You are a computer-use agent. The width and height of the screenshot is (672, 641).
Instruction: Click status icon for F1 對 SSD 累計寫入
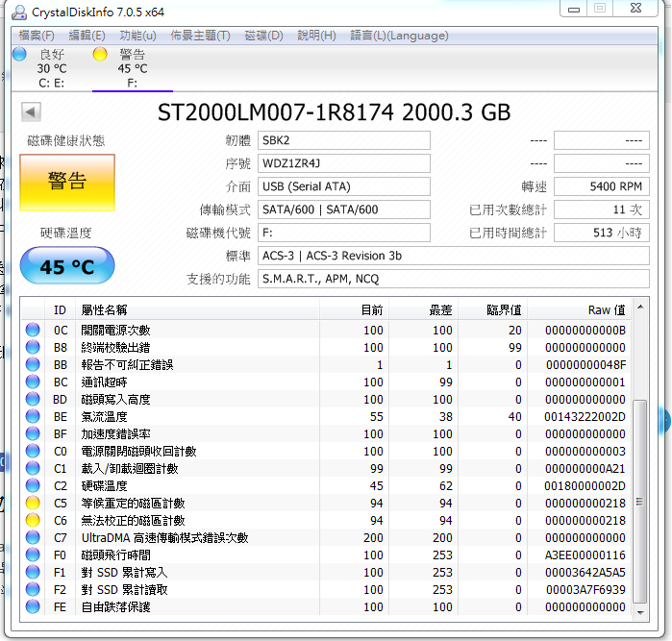[33, 573]
